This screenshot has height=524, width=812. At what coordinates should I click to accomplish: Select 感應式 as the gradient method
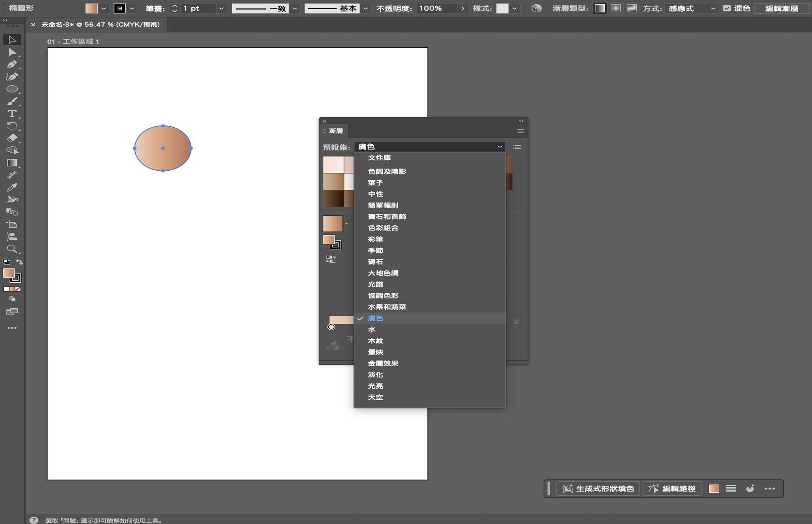click(x=689, y=8)
